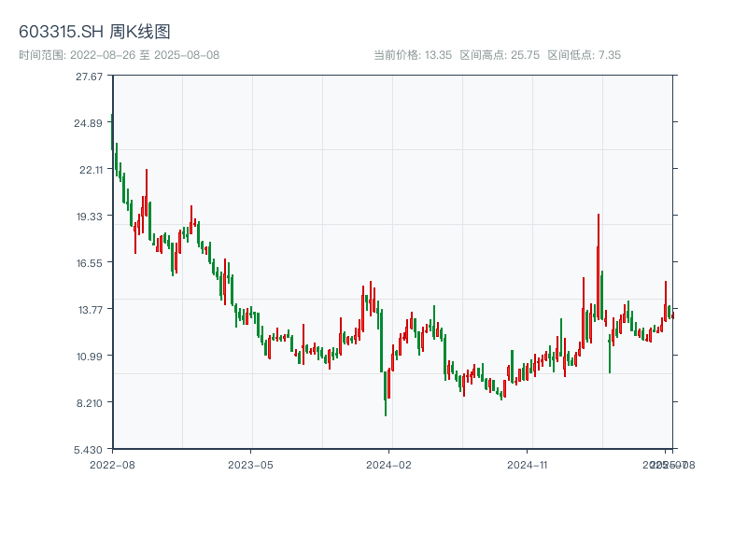Click the y-axis value 16.55
The image size is (747, 560).
tap(90, 263)
